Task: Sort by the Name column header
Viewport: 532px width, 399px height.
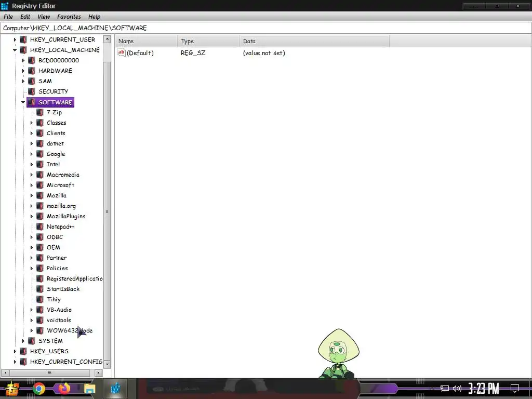Action: click(x=146, y=41)
